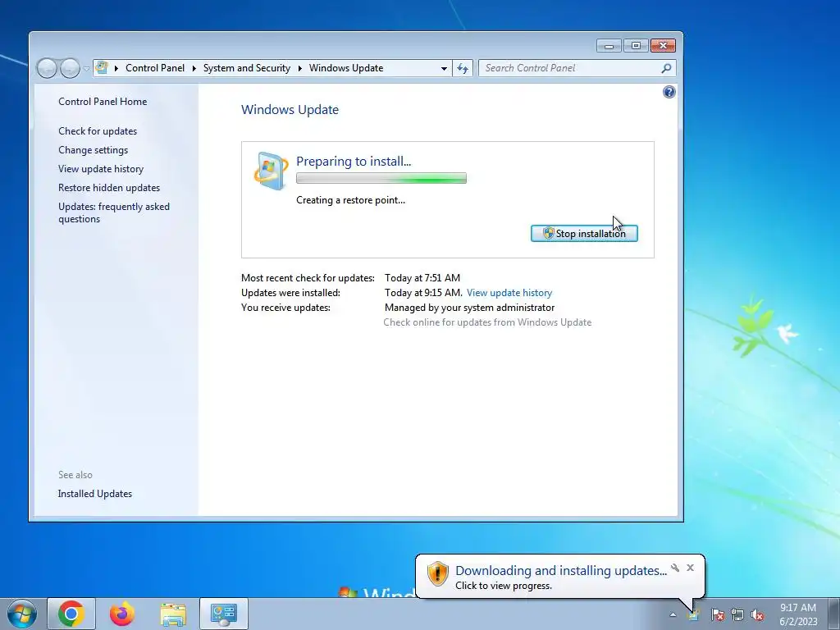Open Updates: frequently asked questions

tap(113, 212)
